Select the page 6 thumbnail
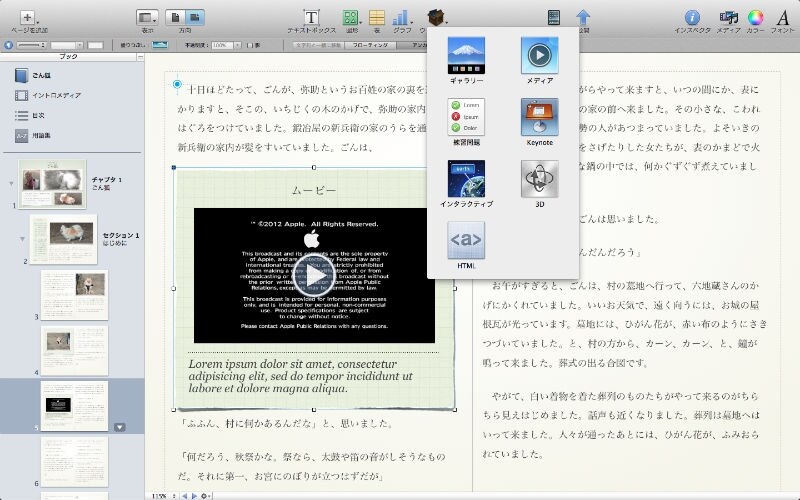Screen dimensions: 800x500 pos(74,461)
